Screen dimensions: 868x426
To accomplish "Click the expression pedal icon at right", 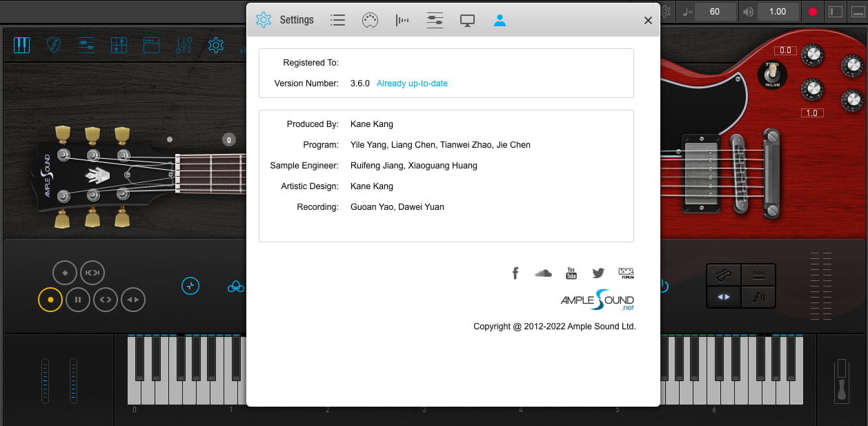I will coord(841,380).
